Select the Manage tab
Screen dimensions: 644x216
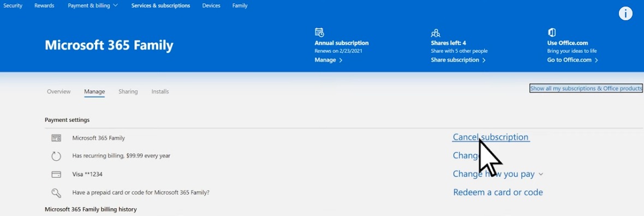[x=94, y=92]
